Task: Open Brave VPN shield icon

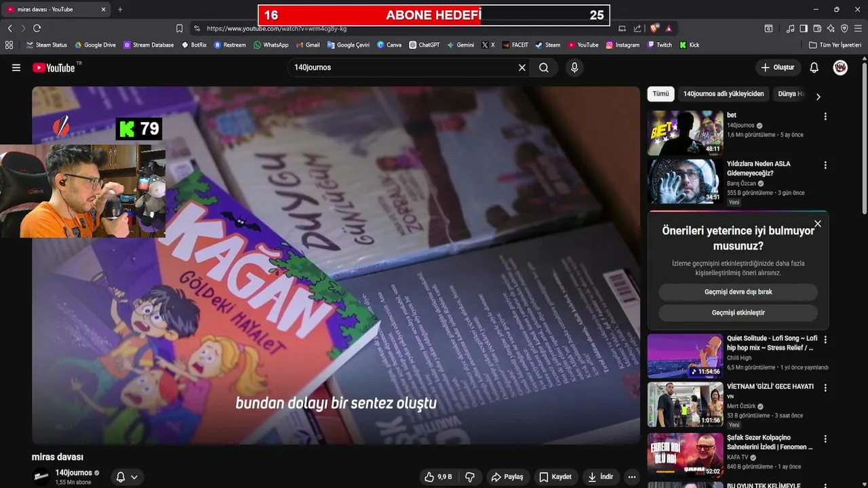Action: pos(844,28)
